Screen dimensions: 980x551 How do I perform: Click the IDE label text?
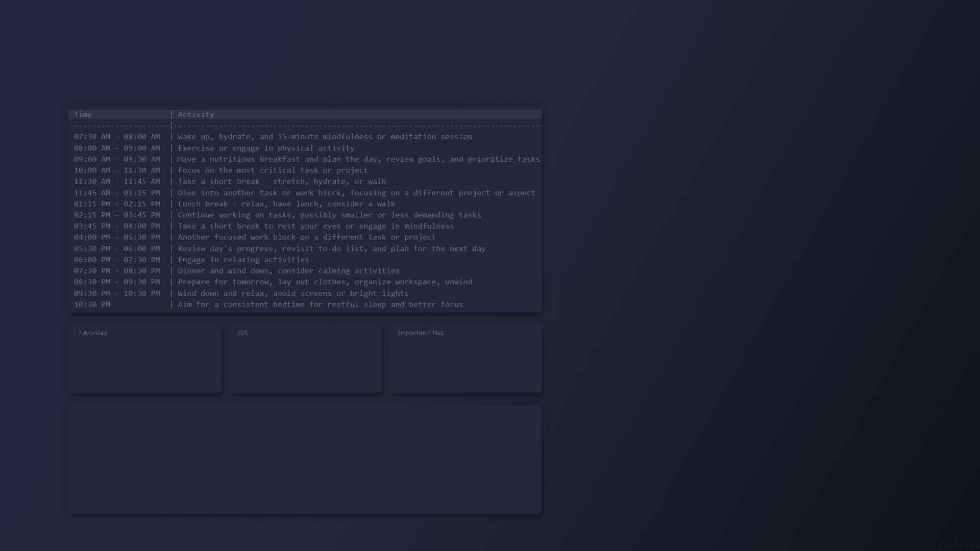coord(242,333)
